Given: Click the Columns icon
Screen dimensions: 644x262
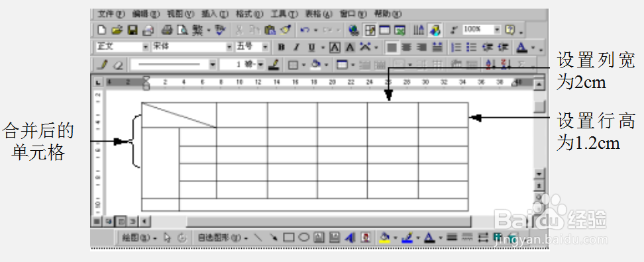Looking at the screenshot, I should [x=419, y=30].
